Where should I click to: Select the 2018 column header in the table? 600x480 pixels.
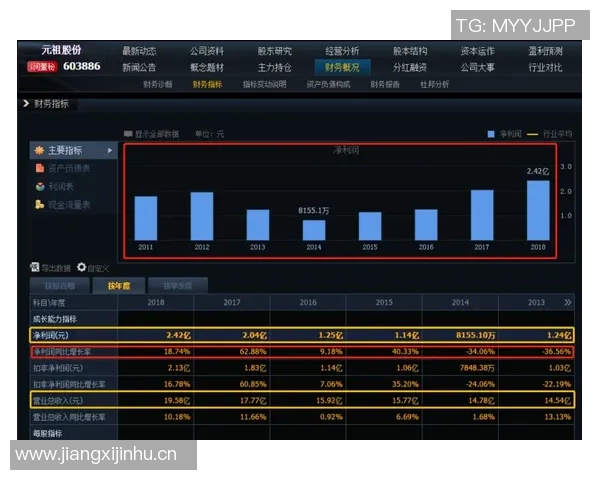156,302
